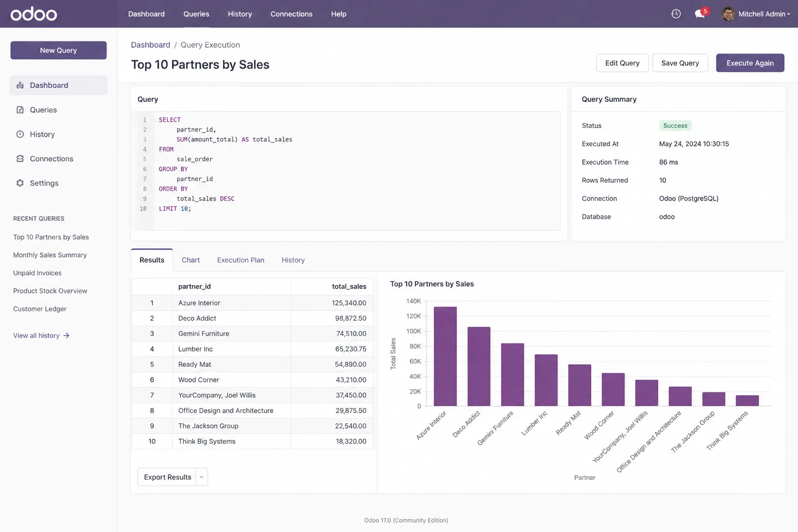Select Settings in the sidebar
The width and height of the screenshot is (798, 532).
[x=58, y=183]
